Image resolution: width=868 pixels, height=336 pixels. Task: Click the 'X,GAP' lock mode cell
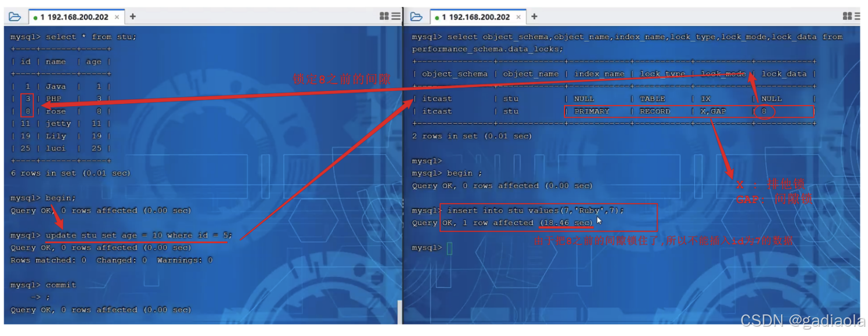point(713,111)
